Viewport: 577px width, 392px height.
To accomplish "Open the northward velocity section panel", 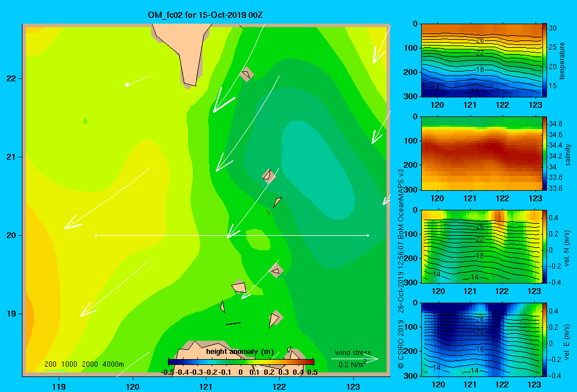I will click(x=481, y=247).
